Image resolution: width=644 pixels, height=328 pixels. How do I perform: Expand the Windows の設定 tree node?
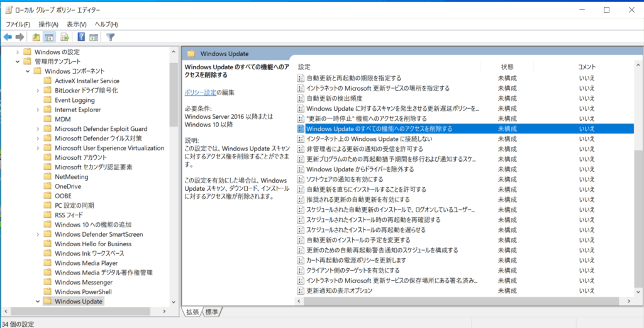point(17,52)
